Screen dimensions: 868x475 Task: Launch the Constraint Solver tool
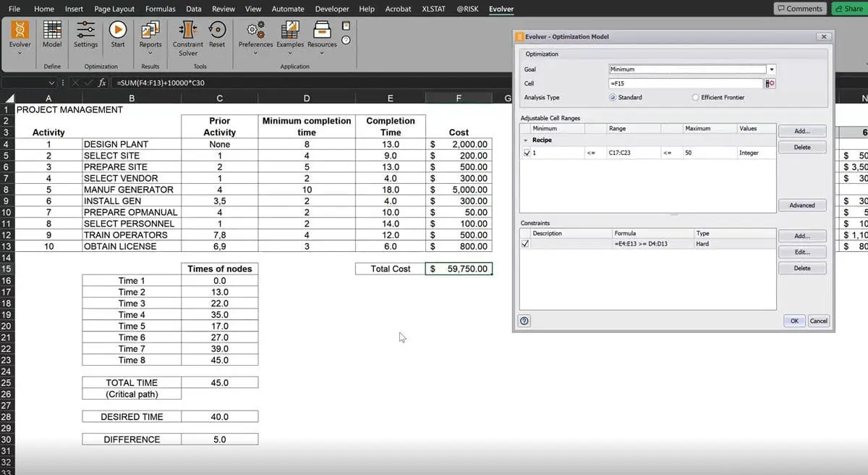(188, 33)
